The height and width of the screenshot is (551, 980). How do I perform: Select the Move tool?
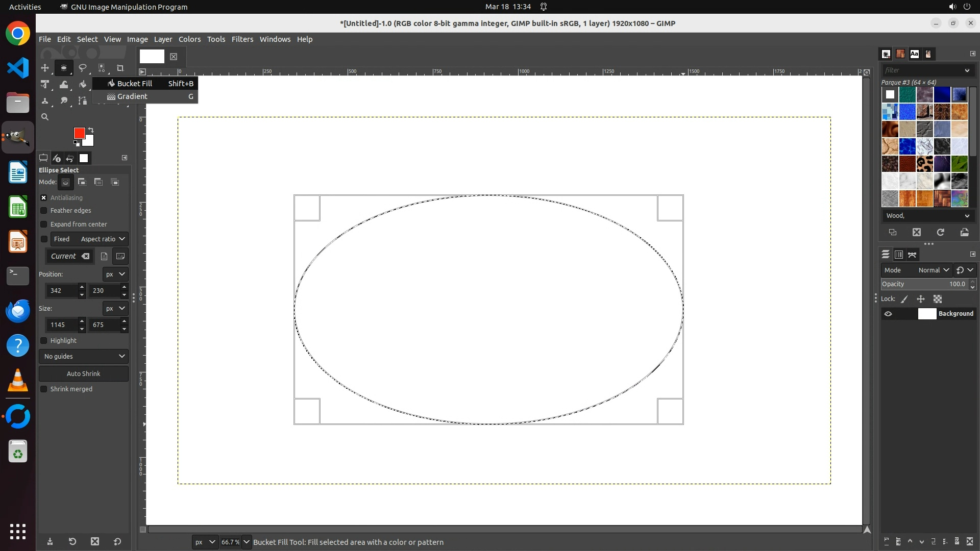tap(45, 68)
